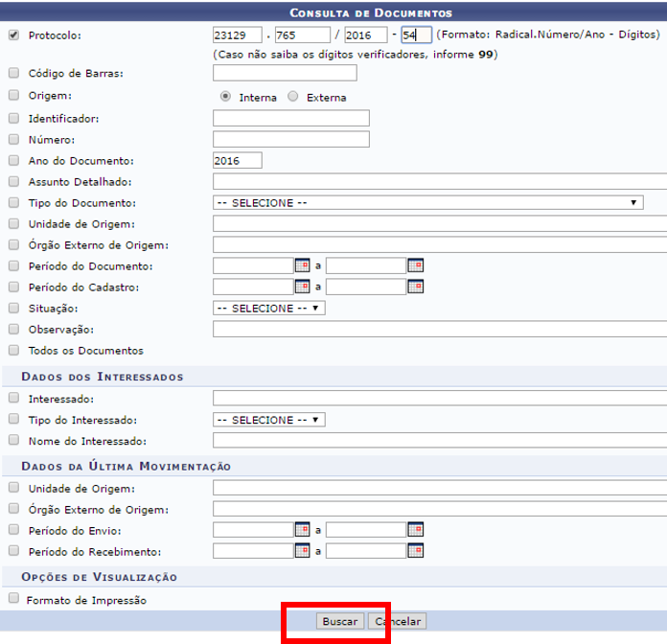The image size is (667, 644).
Task: Focus the Ano do Documento field
Action: pyautogui.click(x=237, y=161)
